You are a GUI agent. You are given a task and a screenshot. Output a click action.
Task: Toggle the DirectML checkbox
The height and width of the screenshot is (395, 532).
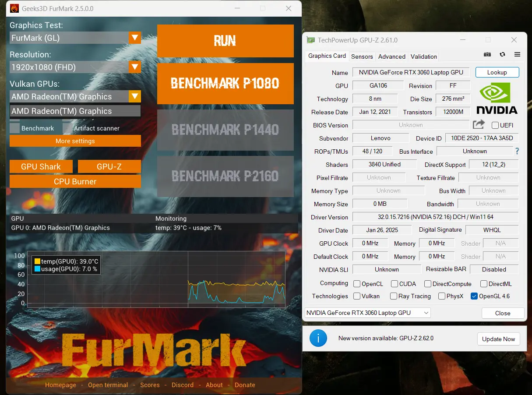(484, 284)
